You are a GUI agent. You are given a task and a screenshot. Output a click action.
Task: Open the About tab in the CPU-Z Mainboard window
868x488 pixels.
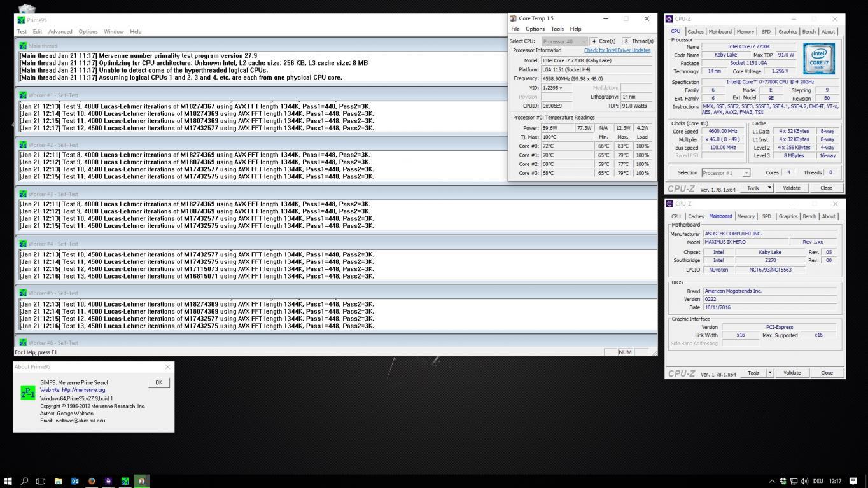tap(829, 216)
